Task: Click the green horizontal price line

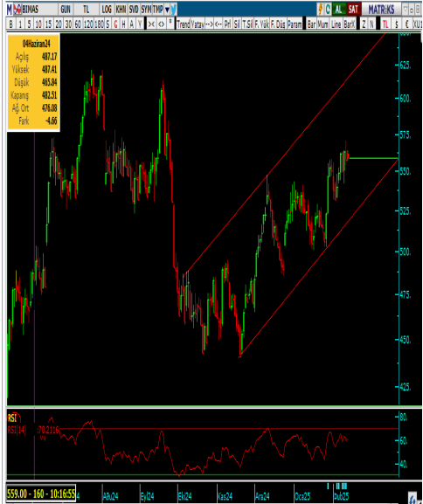Action: [373, 158]
